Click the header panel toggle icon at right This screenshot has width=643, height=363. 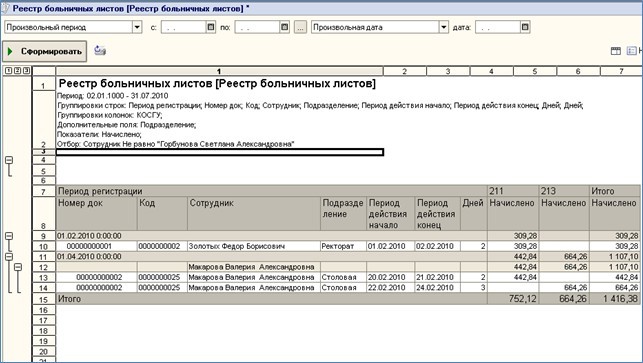click(616, 51)
